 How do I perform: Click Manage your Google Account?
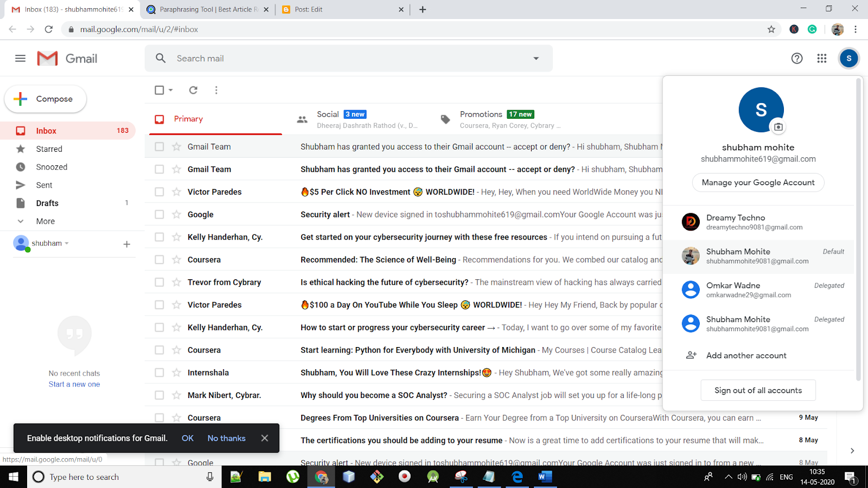pos(758,183)
